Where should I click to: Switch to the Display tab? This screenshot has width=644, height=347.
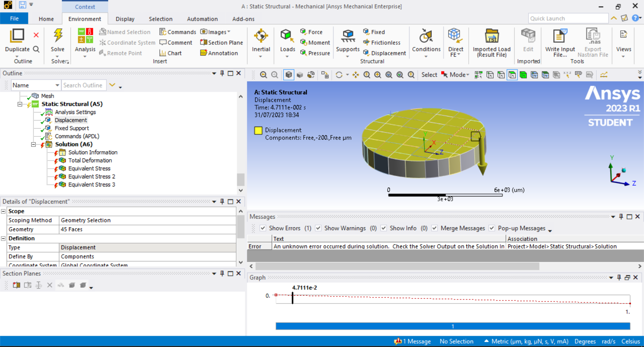click(125, 19)
